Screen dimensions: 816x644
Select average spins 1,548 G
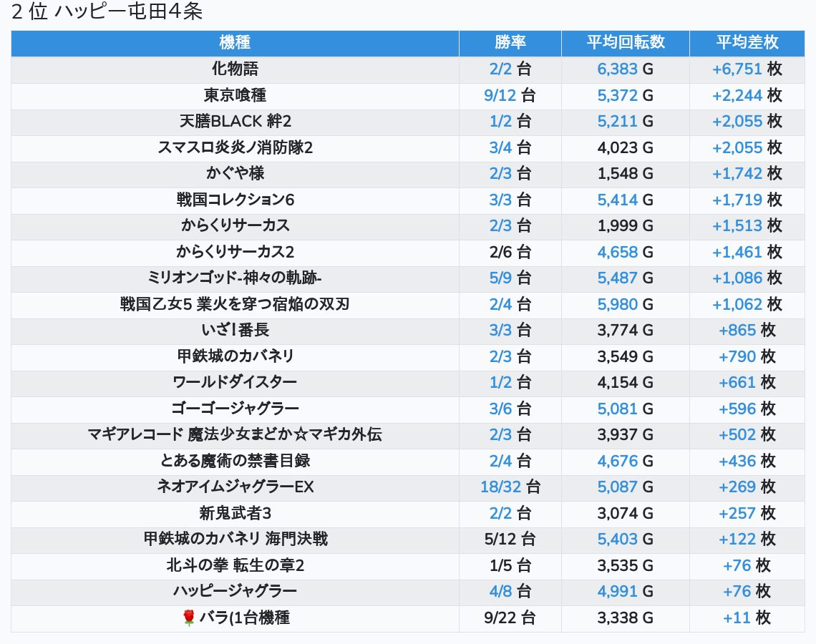(626, 174)
